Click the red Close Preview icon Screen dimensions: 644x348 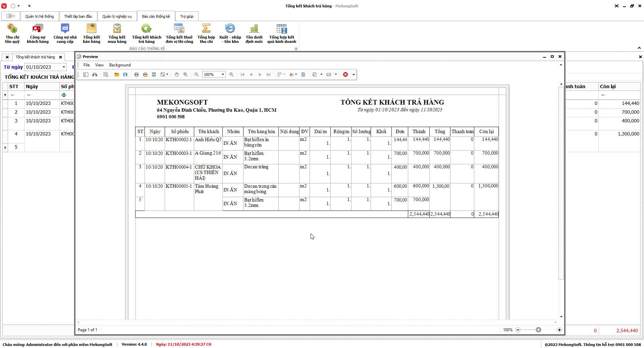click(x=345, y=74)
